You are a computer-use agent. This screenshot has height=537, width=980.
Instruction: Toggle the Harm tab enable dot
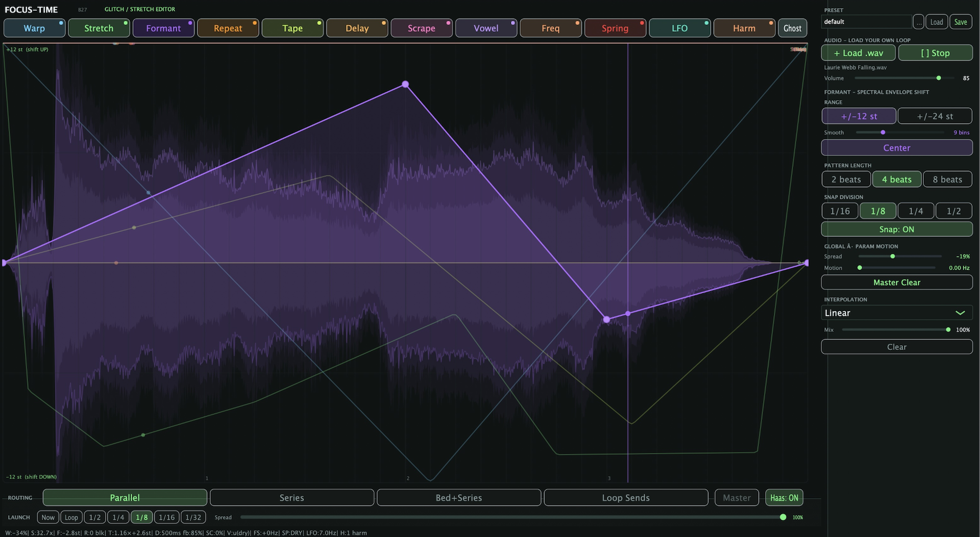771,23
